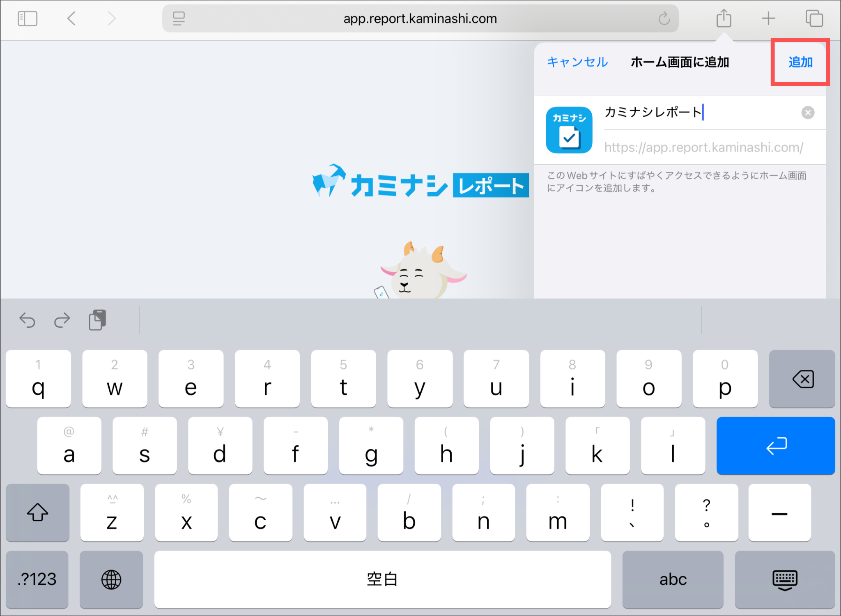Switch keyboard language with globe key
This screenshot has width=841, height=616.
click(x=111, y=579)
